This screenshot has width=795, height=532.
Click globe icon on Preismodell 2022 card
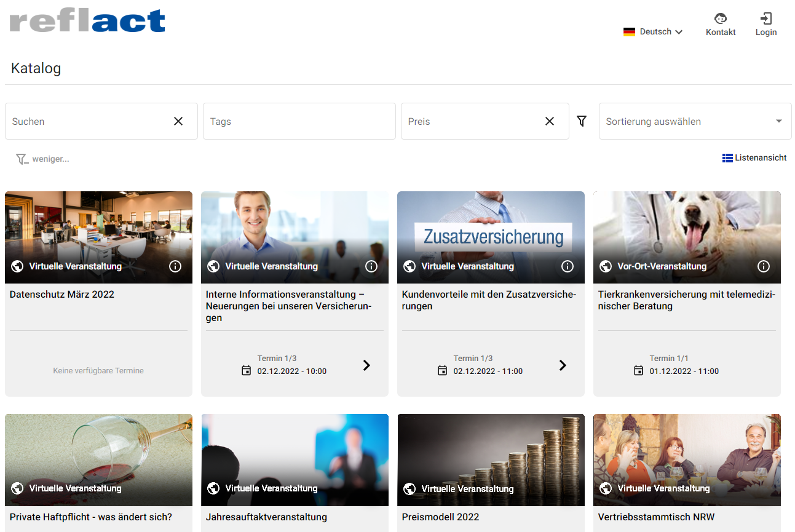click(x=409, y=489)
